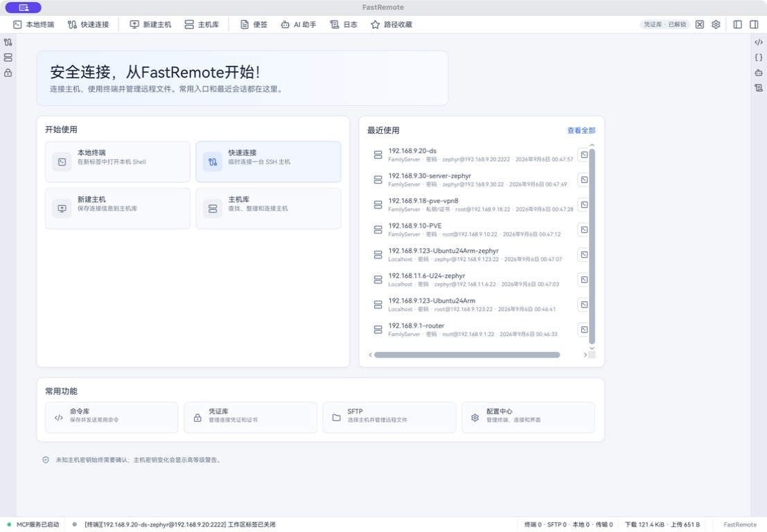Select recent host 192.168.9.1-router

point(473,330)
